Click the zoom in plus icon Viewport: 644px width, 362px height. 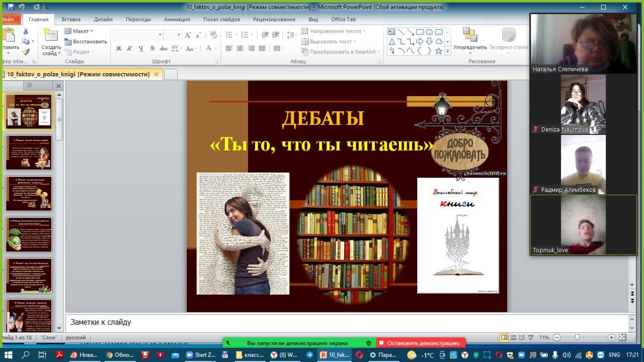[x=611, y=337]
